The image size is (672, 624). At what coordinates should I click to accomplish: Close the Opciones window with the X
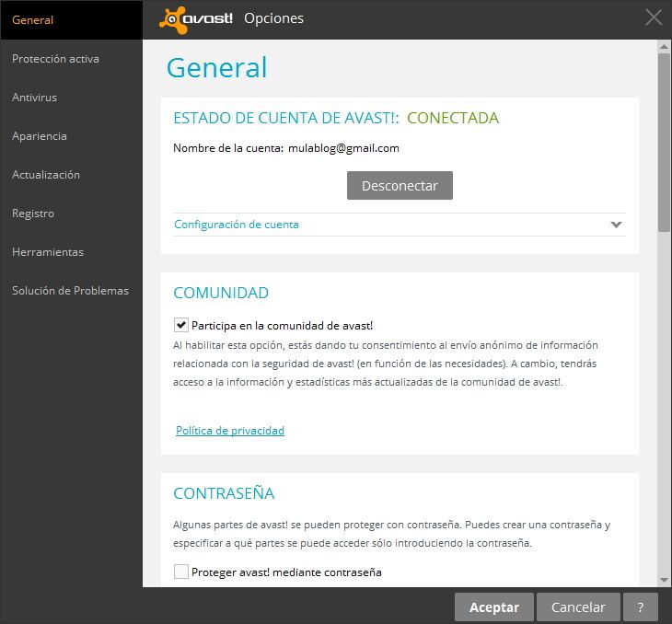(654, 18)
